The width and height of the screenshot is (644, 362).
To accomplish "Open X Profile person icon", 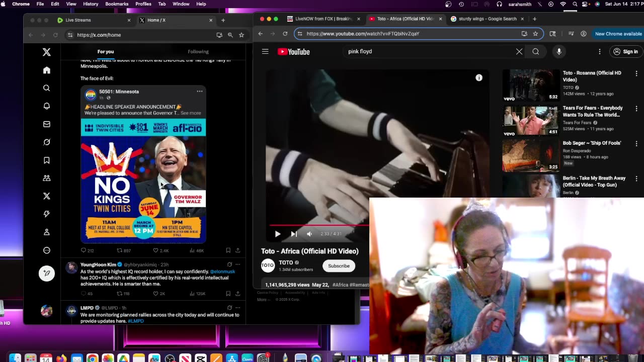I will click(x=47, y=232).
